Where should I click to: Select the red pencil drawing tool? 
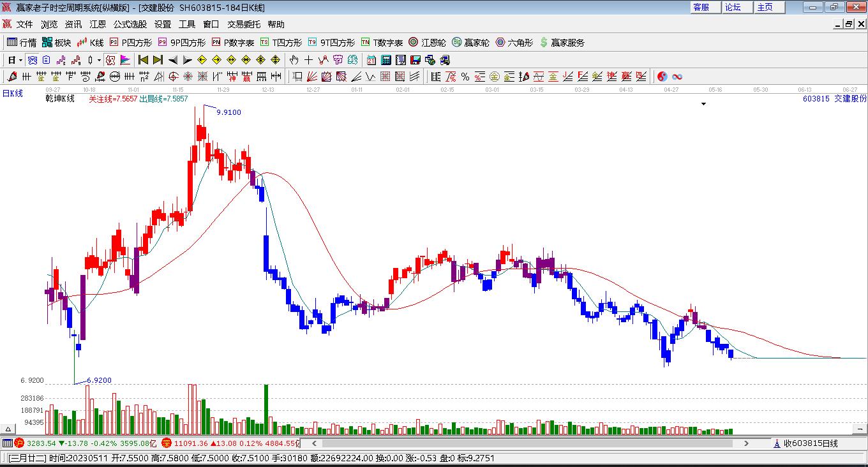tap(11, 77)
